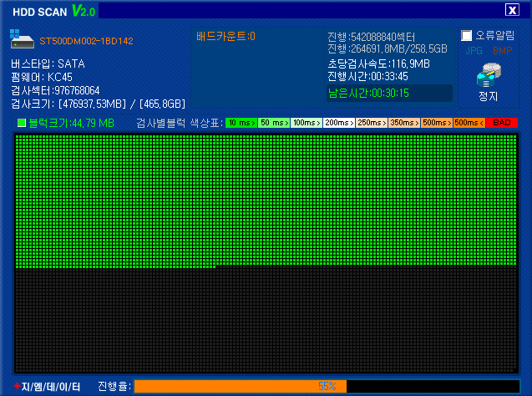Click the 50 ms color legend swatch

tap(274, 123)
